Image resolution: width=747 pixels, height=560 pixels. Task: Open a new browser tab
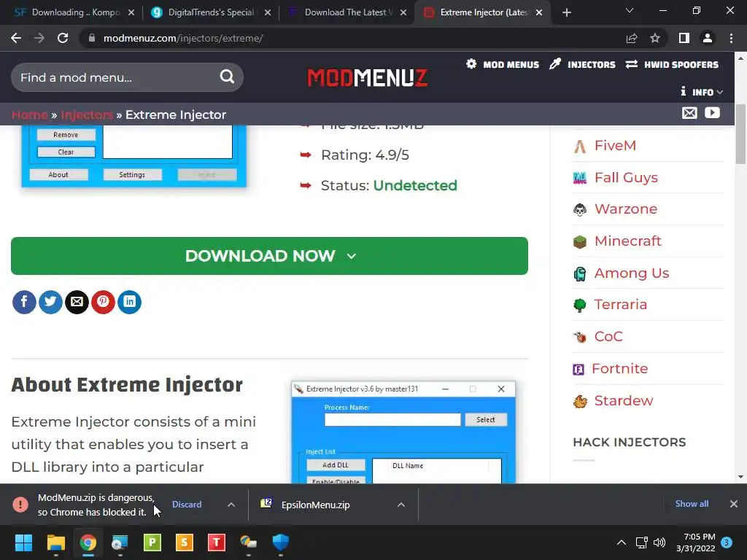pyautogui.click(x=566, y=12)
